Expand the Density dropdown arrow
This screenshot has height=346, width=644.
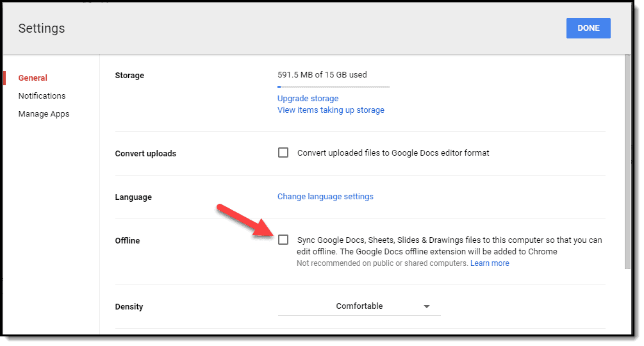(x=426, y=307)
